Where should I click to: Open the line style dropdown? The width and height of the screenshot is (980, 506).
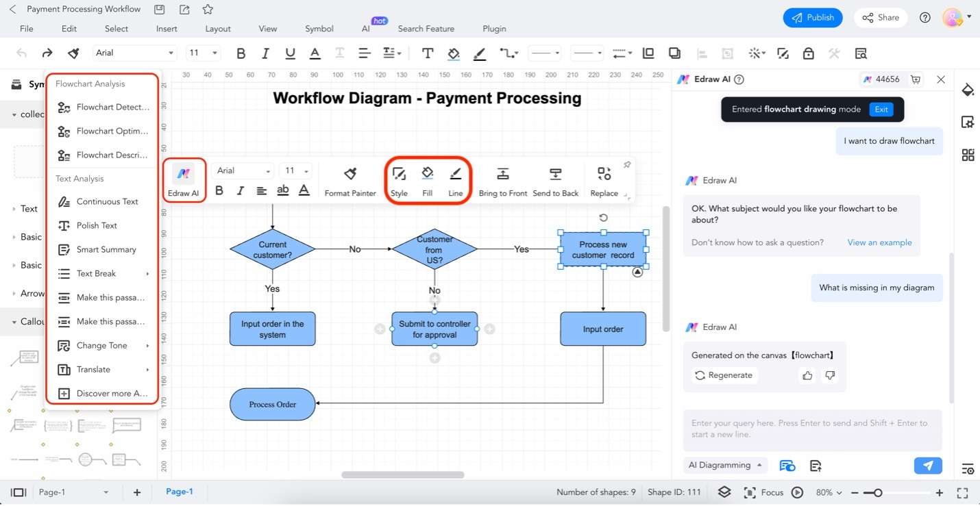tap(546, 53)
